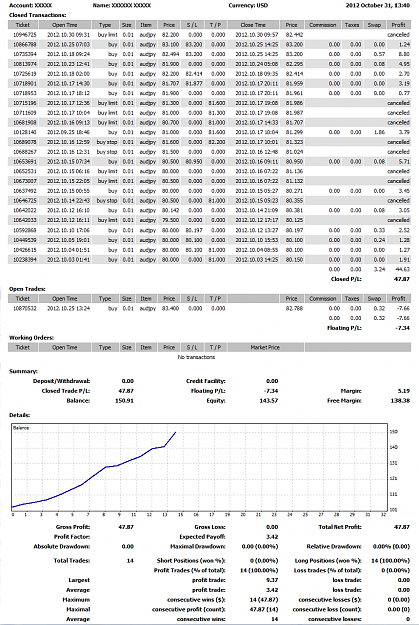Click the open trade price 83.400
This screenshot has height=625, width=419.
click(170, 309)
